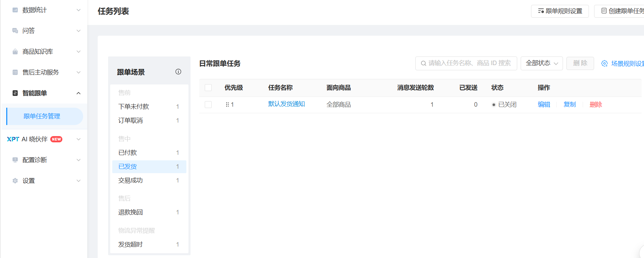Click the red NEW badge
The image size is (644, 258).
(56, 139)
